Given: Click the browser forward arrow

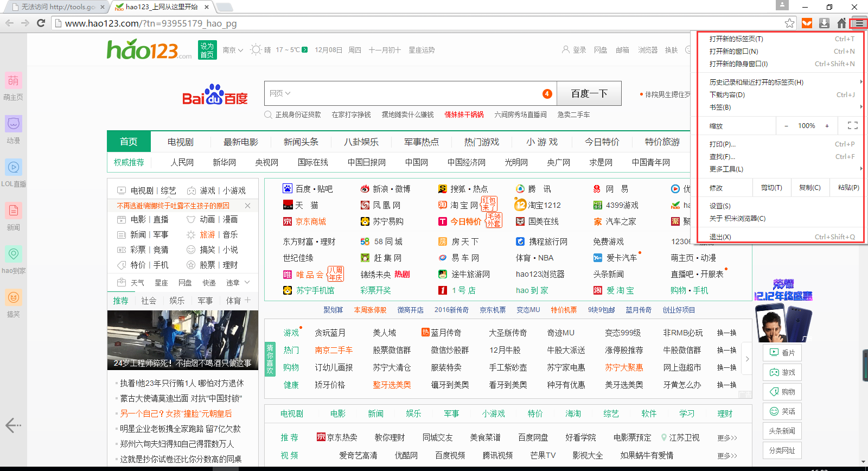Looking at the screenshot, I should pyautogui.click(x=25, y=23).
